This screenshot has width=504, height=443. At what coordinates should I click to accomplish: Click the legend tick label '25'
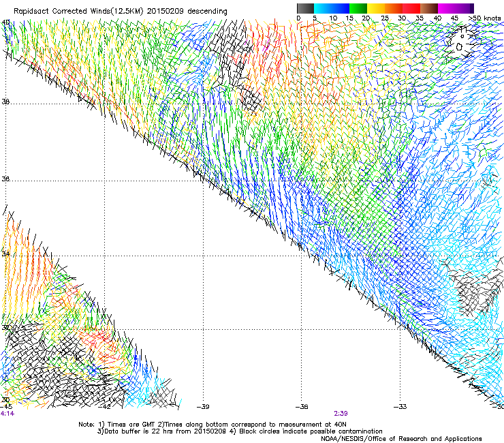(x=385, y=18)
